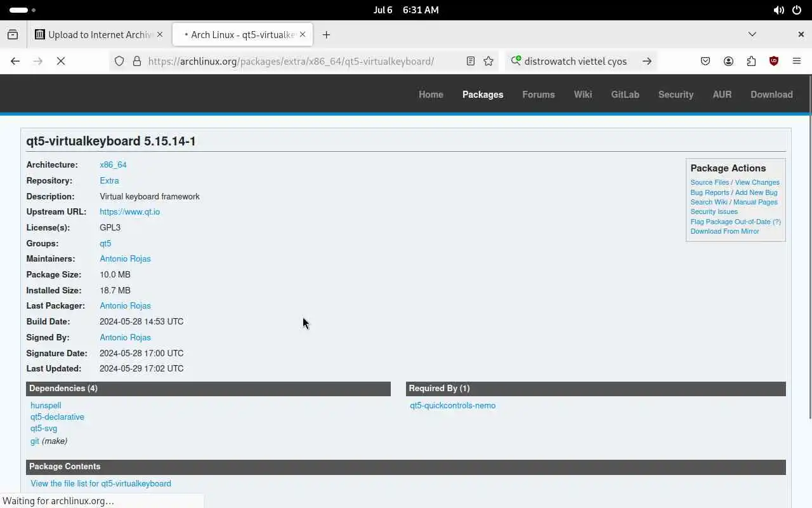Click the 10.0 MB package size value

[115, 274]
